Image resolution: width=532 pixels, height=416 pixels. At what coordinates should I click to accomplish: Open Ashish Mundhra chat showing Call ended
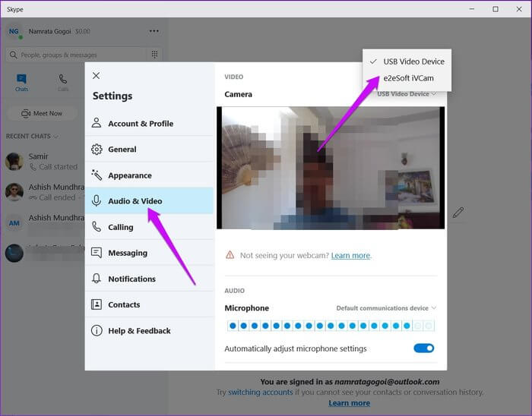tap(44, 192)
